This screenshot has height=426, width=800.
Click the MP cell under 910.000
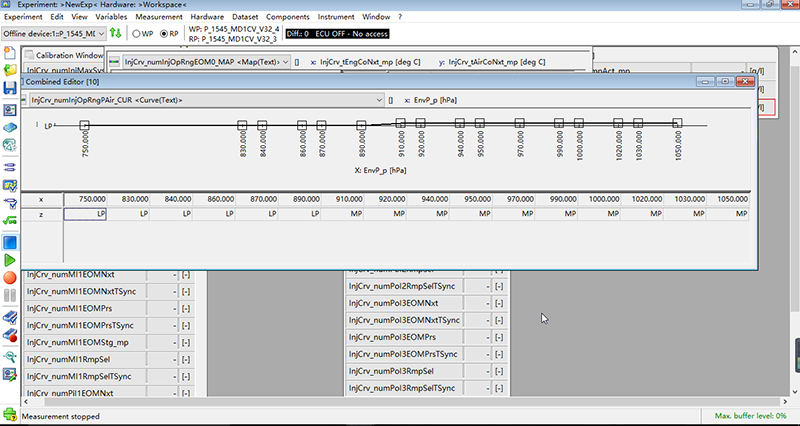(342, 214)
